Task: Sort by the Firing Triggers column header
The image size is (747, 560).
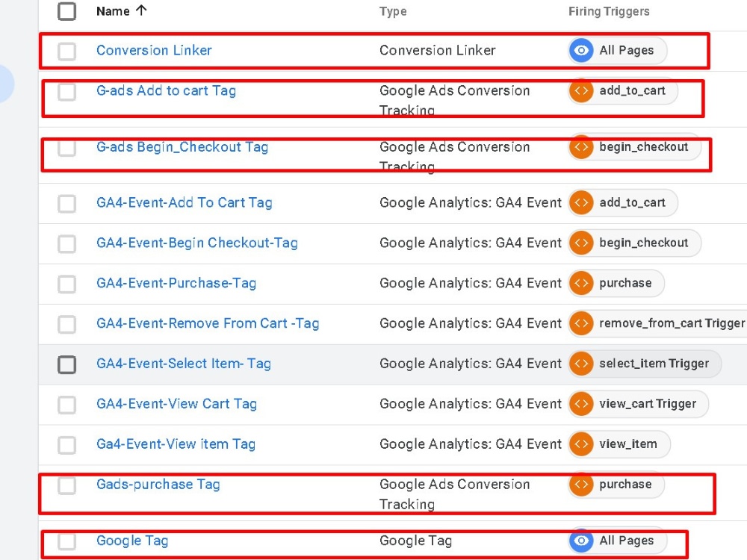Action: tap(609, 11)
